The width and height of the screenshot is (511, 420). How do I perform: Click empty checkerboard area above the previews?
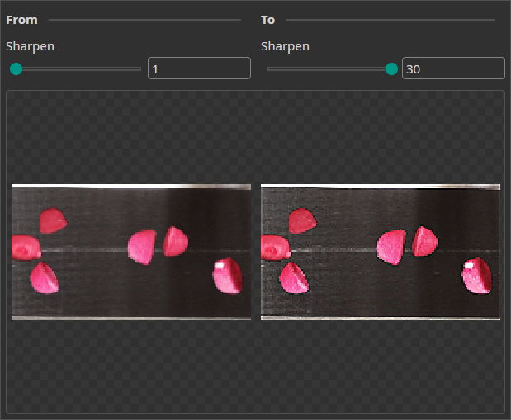click(255, 136)
